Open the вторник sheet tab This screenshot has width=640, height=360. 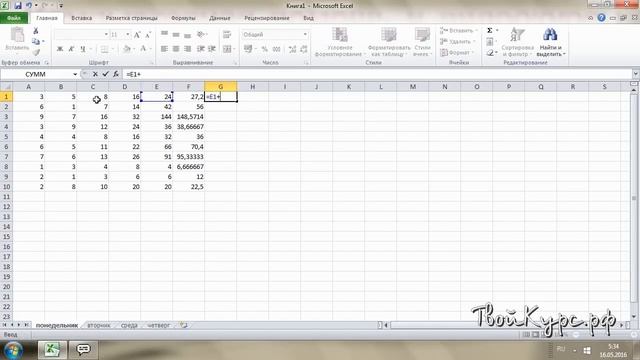(99, 325)
